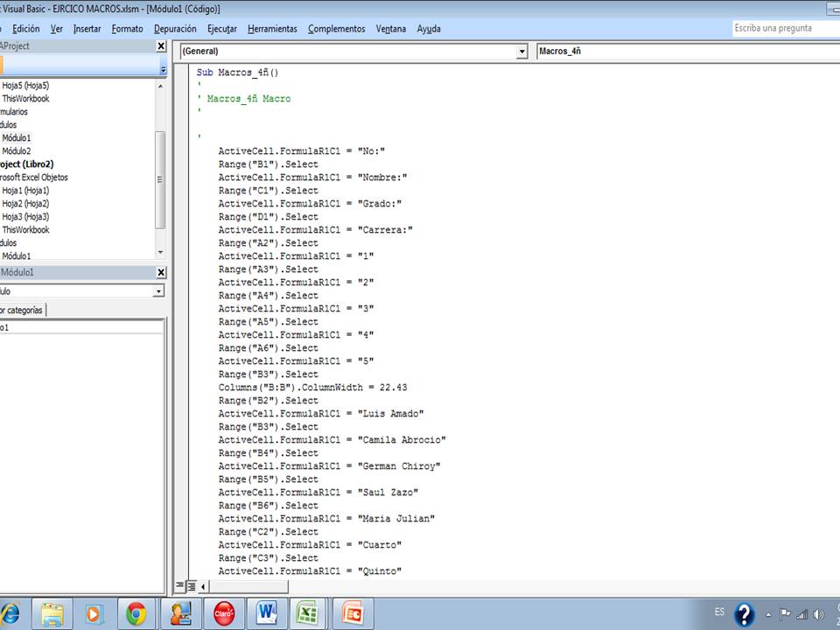Click the ES language indicator
This screenshot has width=840, height=630.
719,612
